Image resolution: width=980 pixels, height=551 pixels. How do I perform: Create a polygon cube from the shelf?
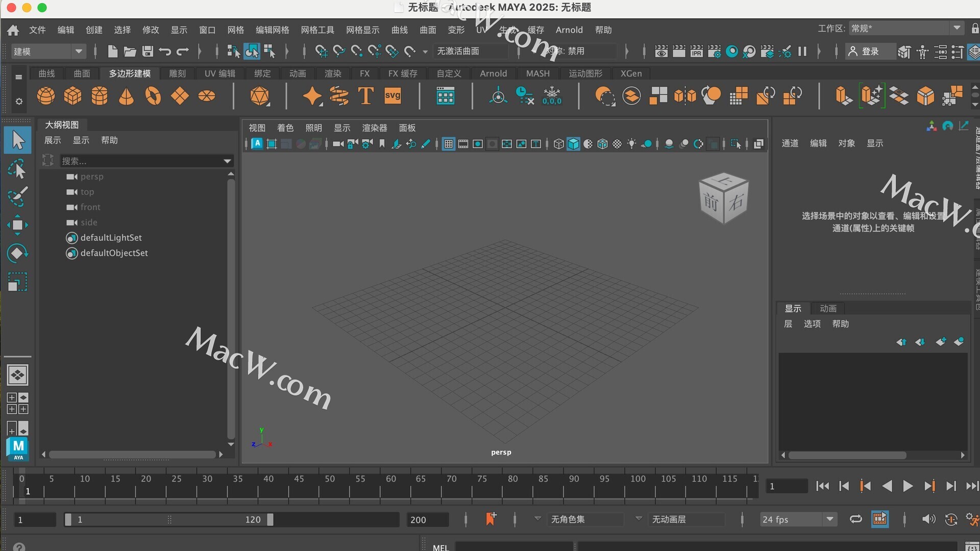click(x=72, y=96)
